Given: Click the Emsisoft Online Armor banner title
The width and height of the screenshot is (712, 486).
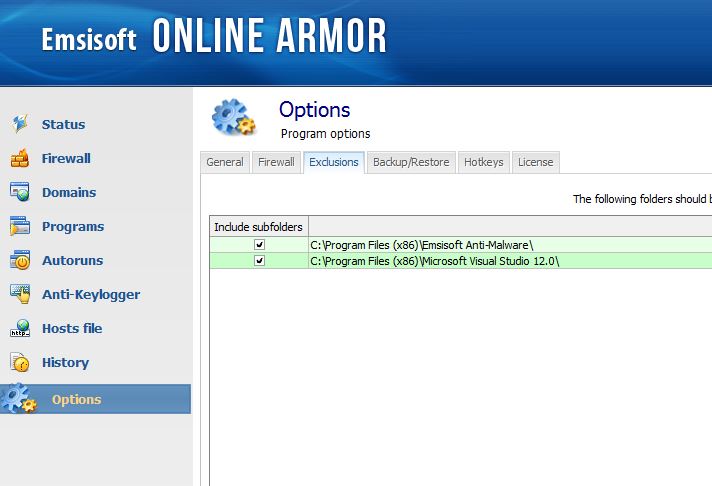Looking at the screenshot, I should [214, 36].
